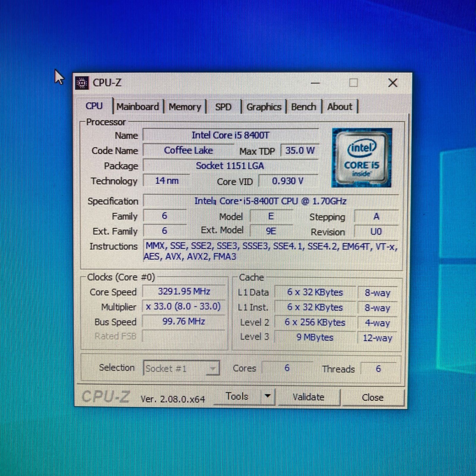Open the About tab
This screenshot has height=476, width=476.
tap(339, 107)
